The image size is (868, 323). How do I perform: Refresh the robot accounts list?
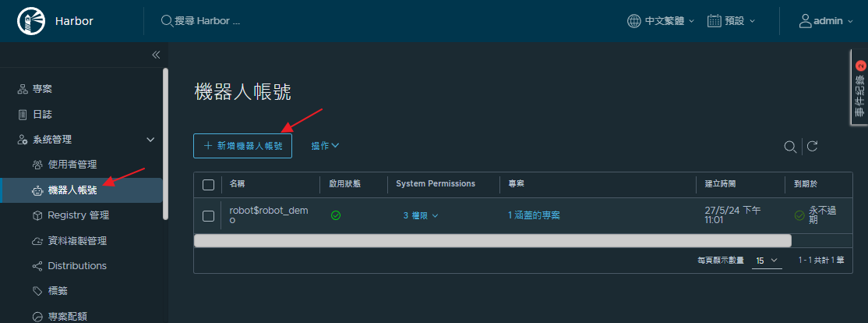pos(812,146)
